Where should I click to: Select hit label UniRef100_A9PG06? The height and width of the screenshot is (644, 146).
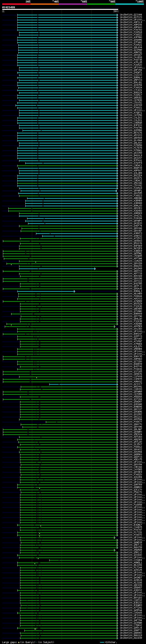pos(131,25)
